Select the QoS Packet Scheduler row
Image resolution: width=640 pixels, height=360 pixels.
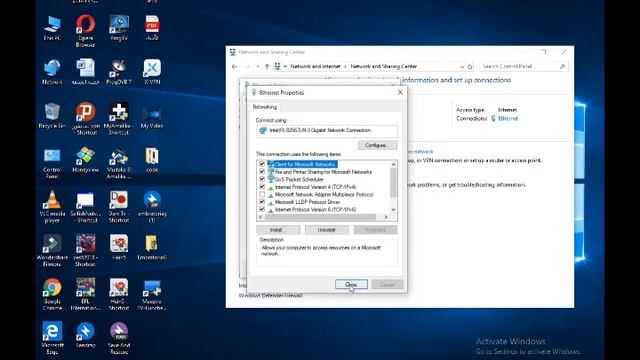tap(299, 180)
